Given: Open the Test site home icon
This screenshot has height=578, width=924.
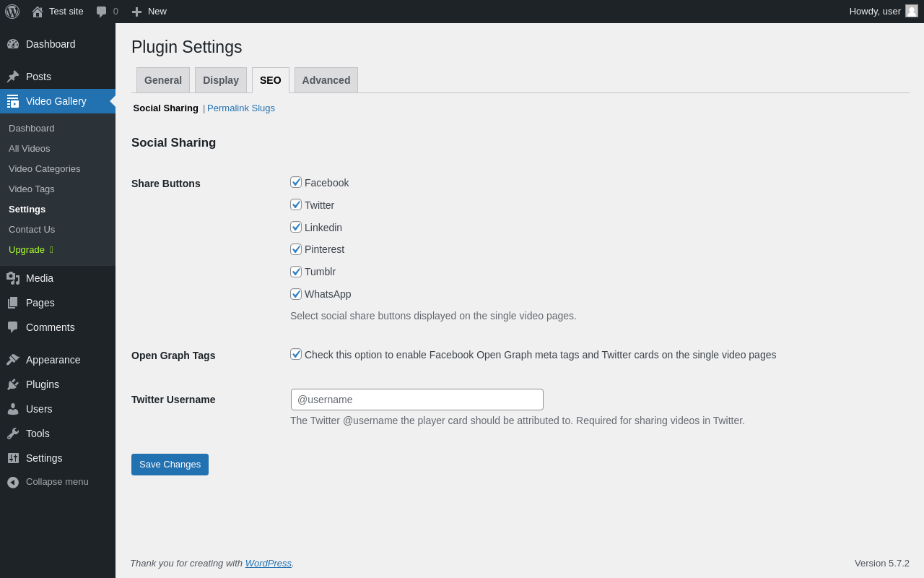Looking at the screenshot, I should (x=38, y=12).
